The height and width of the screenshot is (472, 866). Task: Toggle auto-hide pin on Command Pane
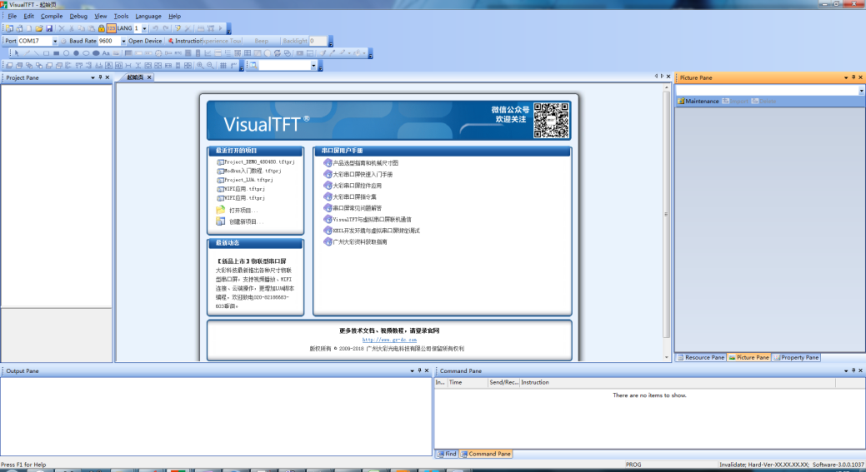[x=851, y=371]
